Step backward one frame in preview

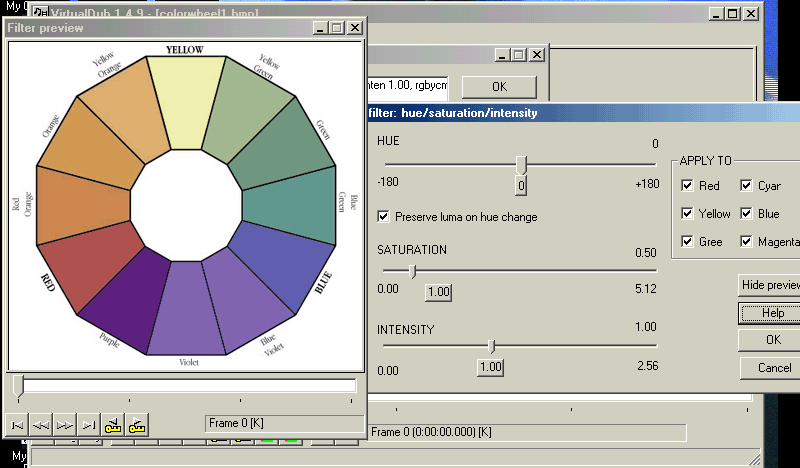[x=41, y=425]
